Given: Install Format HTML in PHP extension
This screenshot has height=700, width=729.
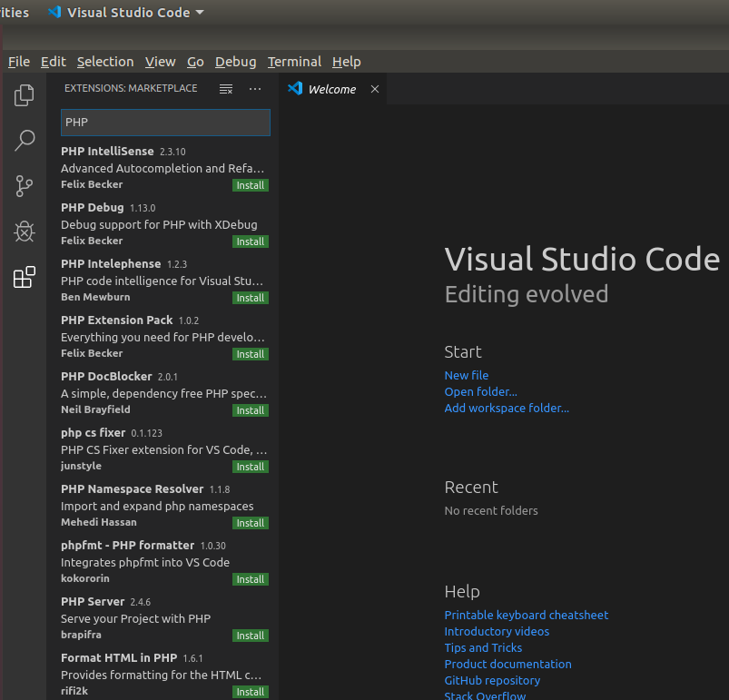Looking at the screenshot, I should pos(251,691).
